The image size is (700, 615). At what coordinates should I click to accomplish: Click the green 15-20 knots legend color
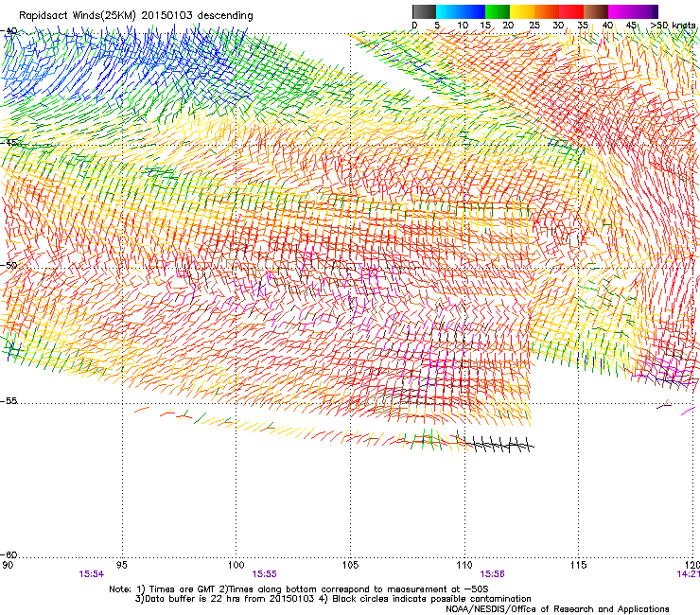[x=498, y=11]
